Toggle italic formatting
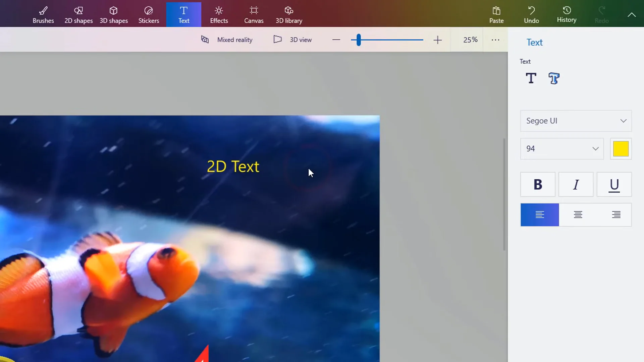This screenshot has width=644, height=362. point(576,184)
